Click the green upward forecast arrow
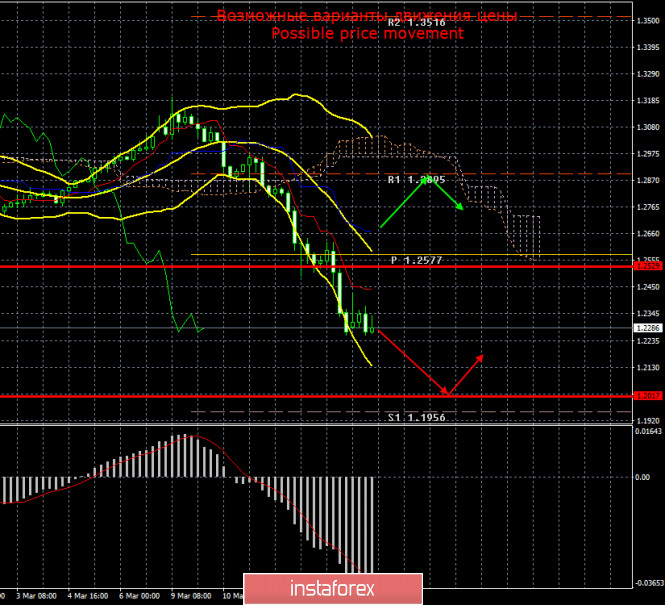 pos(406,204)
